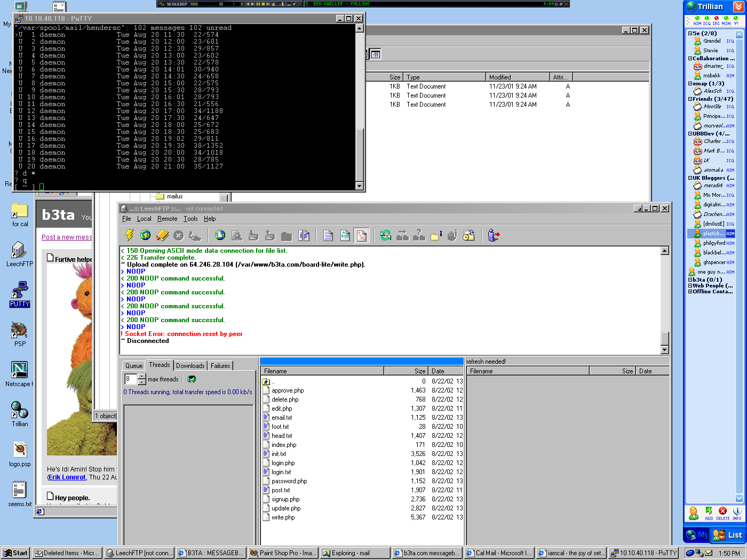Click the LeechFTP log scrollbar down arrow
Screen dimensions: 747x560
click(665, 350)
